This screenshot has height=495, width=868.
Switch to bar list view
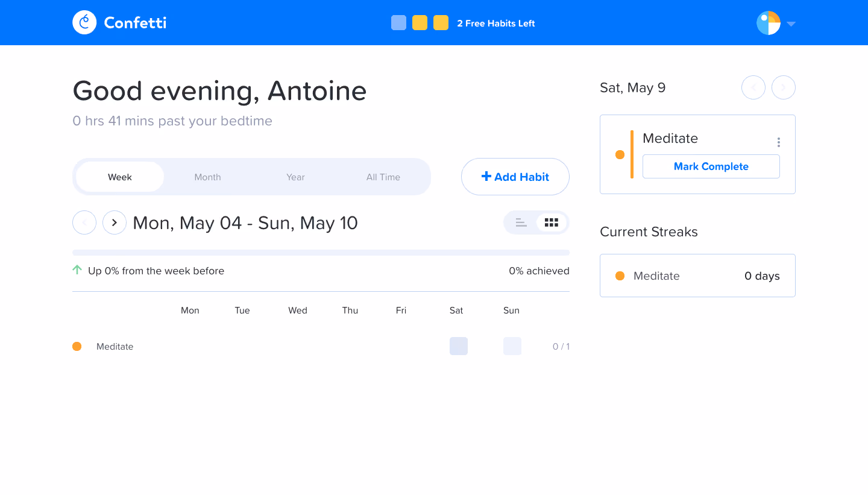(x=521, y=222)
